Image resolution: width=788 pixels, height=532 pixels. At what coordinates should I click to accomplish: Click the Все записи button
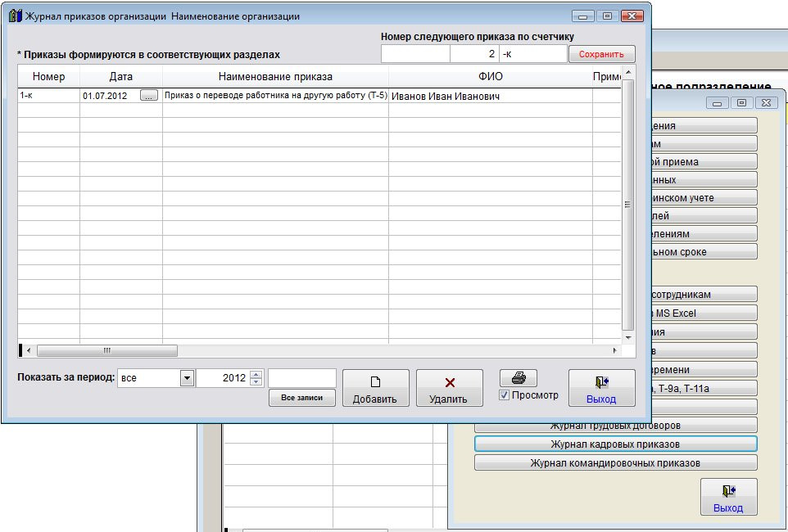coord(301,398)
